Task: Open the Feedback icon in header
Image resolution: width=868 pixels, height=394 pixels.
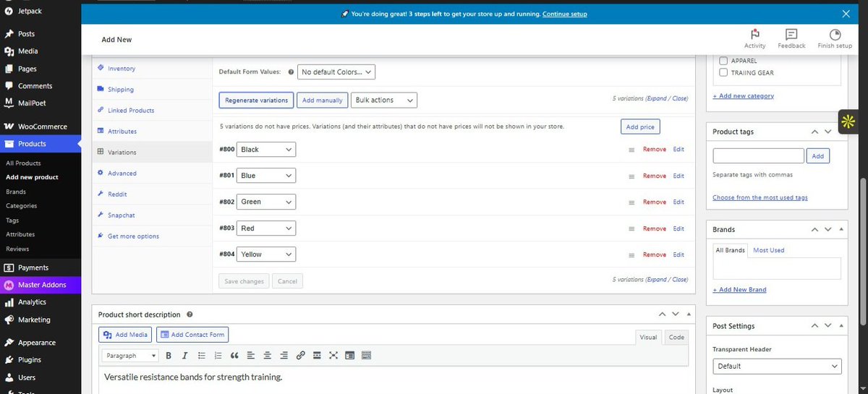Action: [791, 34]
